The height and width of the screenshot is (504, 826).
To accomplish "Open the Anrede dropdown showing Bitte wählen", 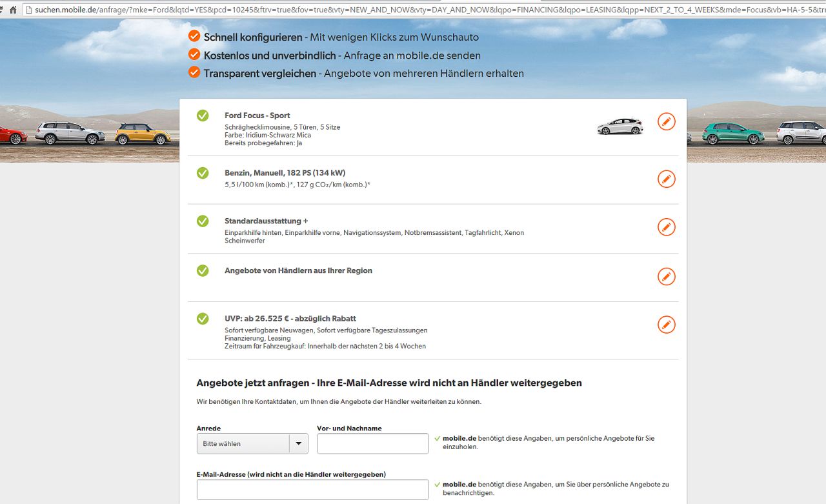I will click(252, 443).
